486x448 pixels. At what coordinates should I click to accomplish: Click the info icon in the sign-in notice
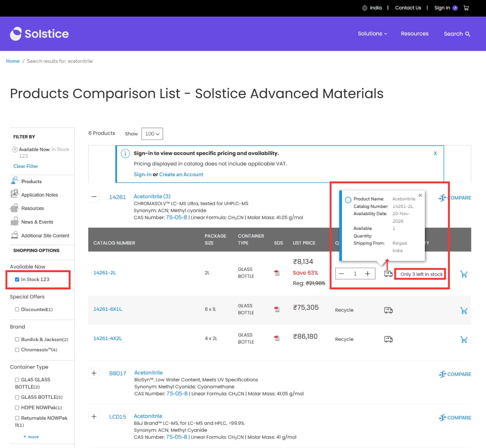[x=125, y=154]
